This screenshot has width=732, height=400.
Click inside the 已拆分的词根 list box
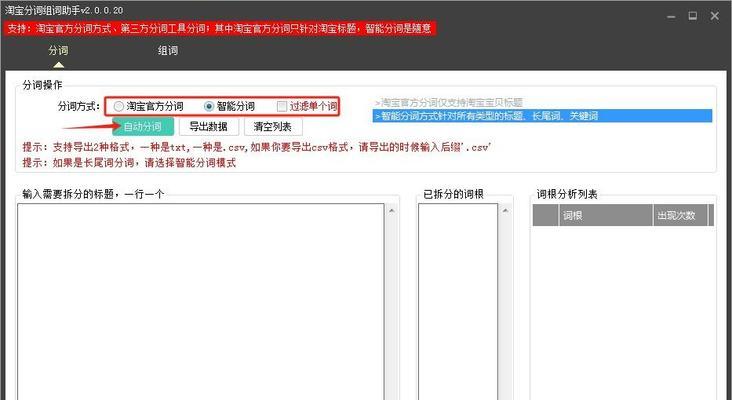[458, 302]
